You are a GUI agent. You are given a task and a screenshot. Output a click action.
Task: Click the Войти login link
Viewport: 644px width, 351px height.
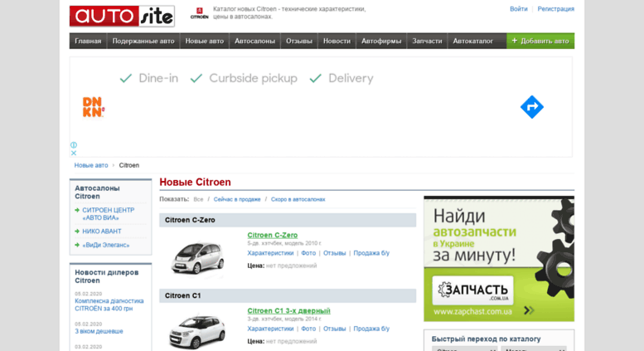click(518, 9)
